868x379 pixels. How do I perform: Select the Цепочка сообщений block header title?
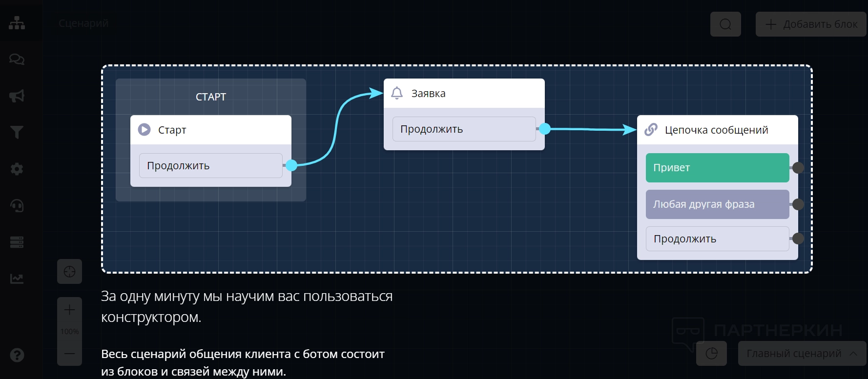(716, 130)
